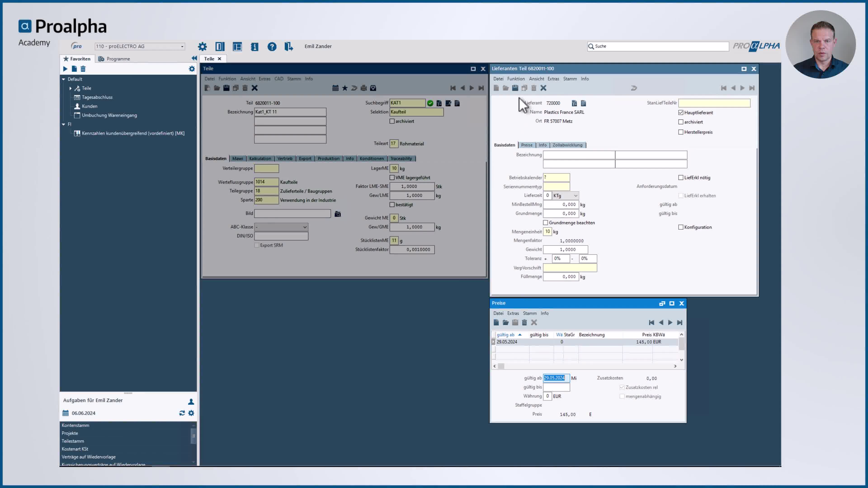
Task: Open the info icon in main toolbar
Action: (x=254, y=47)
